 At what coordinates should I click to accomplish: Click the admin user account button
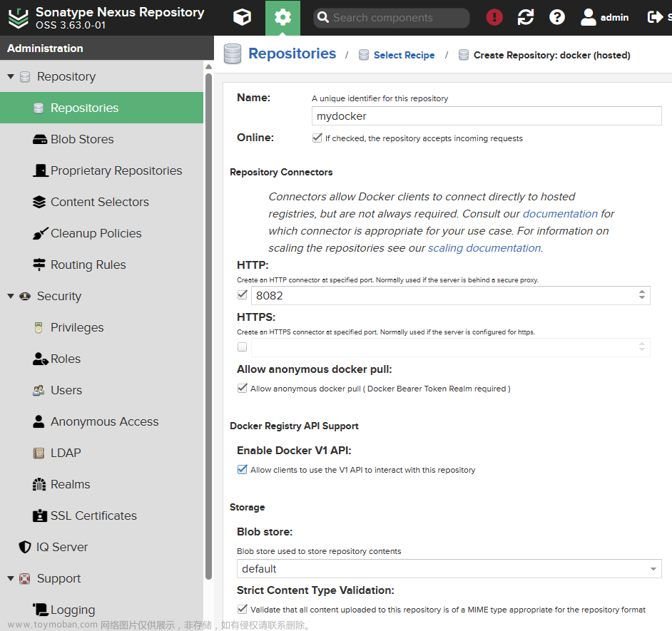tap(605, 18)
